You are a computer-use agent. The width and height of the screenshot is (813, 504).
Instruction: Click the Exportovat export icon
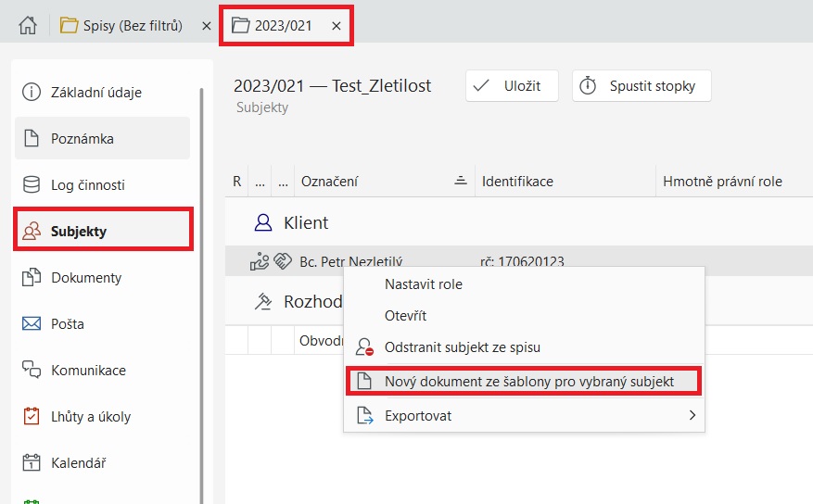[x=365, y=415]
